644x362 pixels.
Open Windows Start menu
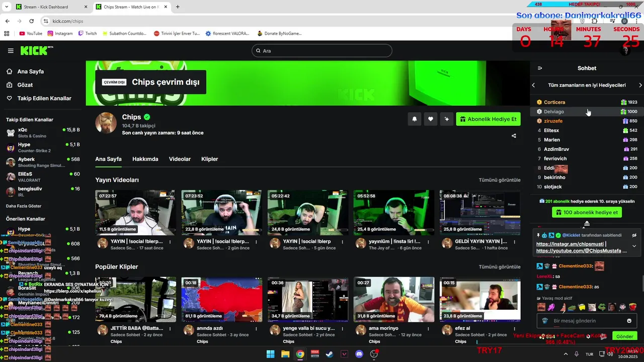(270, 354)
